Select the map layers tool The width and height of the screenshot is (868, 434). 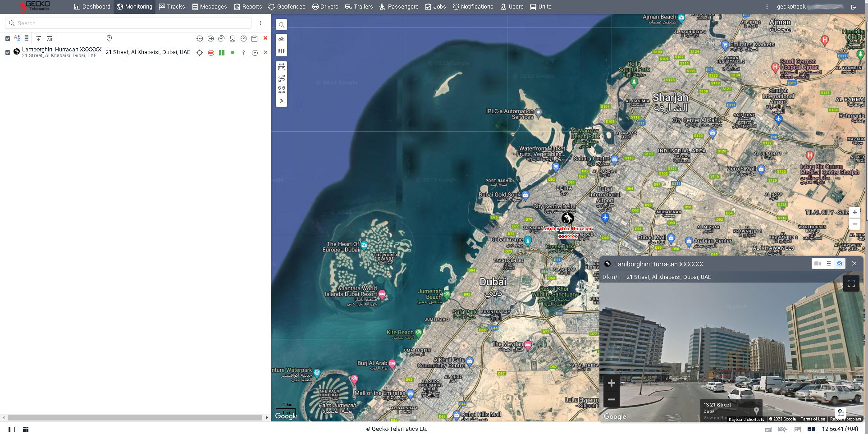coord(281,51)
